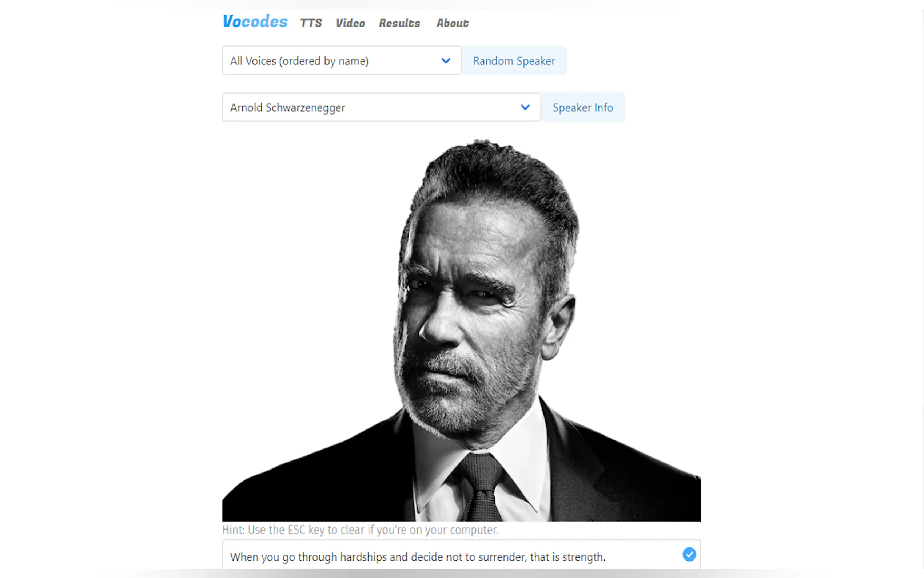Click the Vocodes logo
Screen dimensions: 924x578
pyautogui.click(x=255, y=21)
